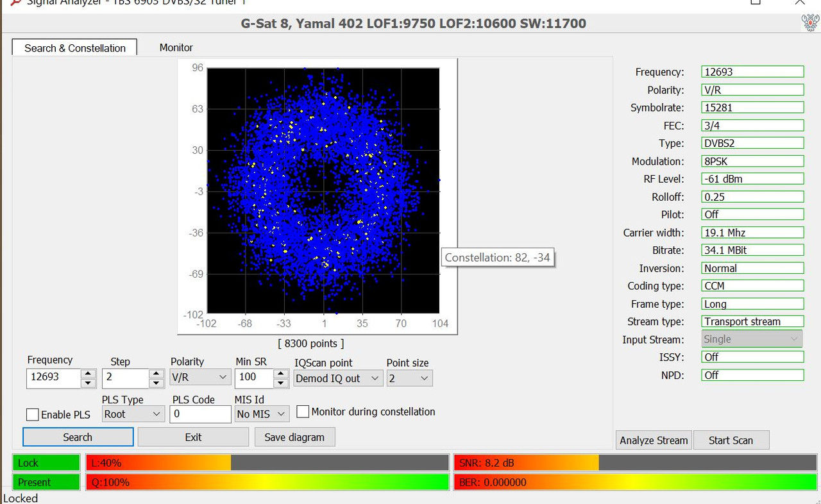The height and width of the screenshot is (504, 821).
Task: Click the Pilot Off value
Action: (x=752, y=214)
